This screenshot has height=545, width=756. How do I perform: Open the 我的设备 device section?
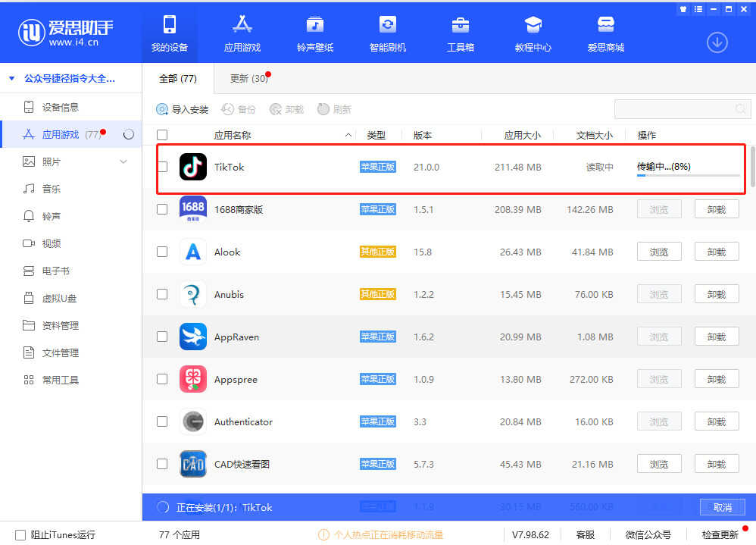(169, 33)
